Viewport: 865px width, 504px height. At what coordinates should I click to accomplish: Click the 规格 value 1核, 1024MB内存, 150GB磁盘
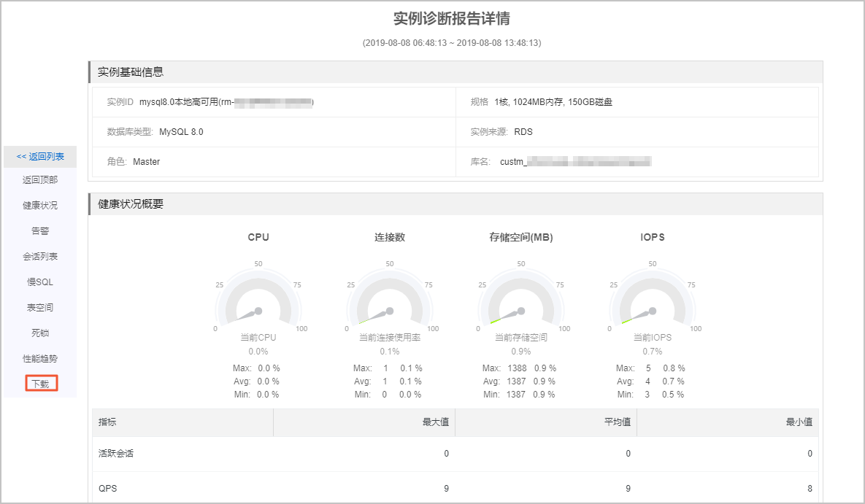point(553,102)
